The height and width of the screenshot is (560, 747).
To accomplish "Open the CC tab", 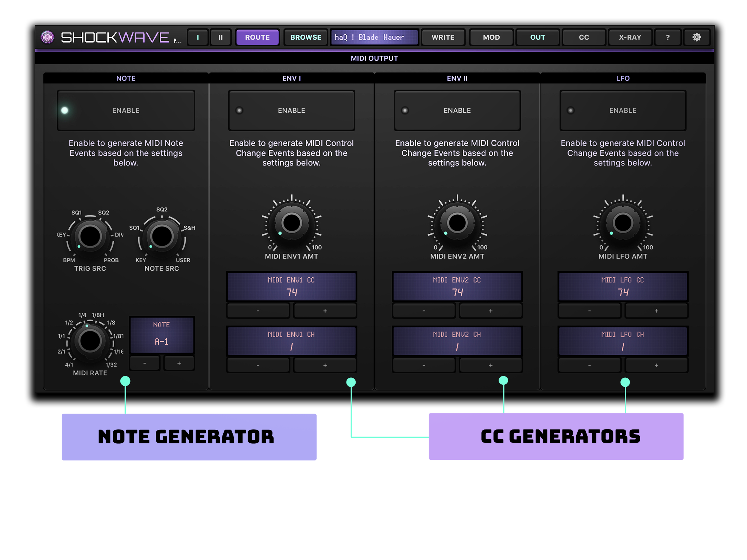I will [584, 37].
